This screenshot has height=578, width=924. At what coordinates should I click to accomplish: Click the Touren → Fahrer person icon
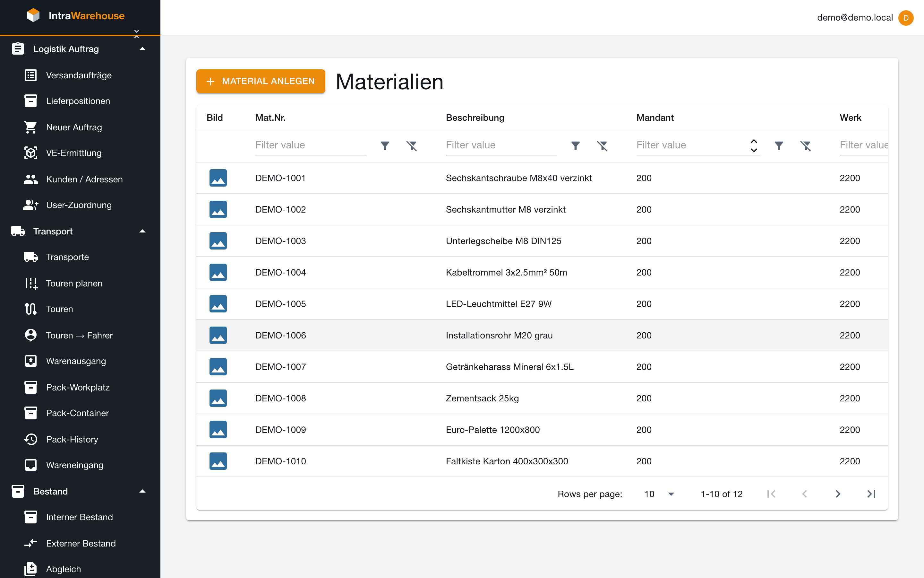pos(30,335)
